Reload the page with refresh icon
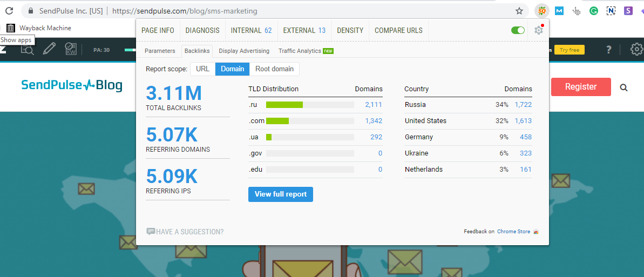Image resolution: width=644 pixels, height=277 pixels. (x=9, y=11)
